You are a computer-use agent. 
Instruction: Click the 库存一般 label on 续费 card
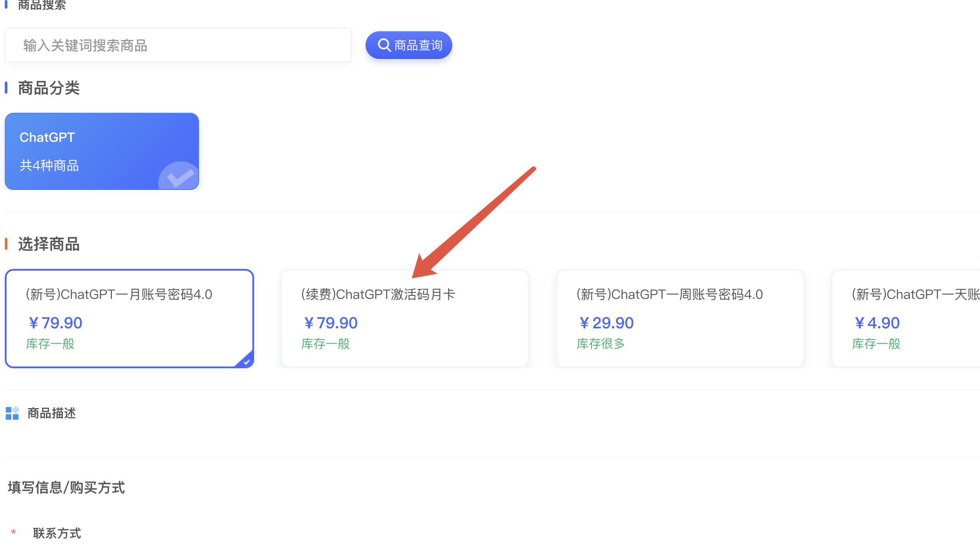(x=325, y=344)
